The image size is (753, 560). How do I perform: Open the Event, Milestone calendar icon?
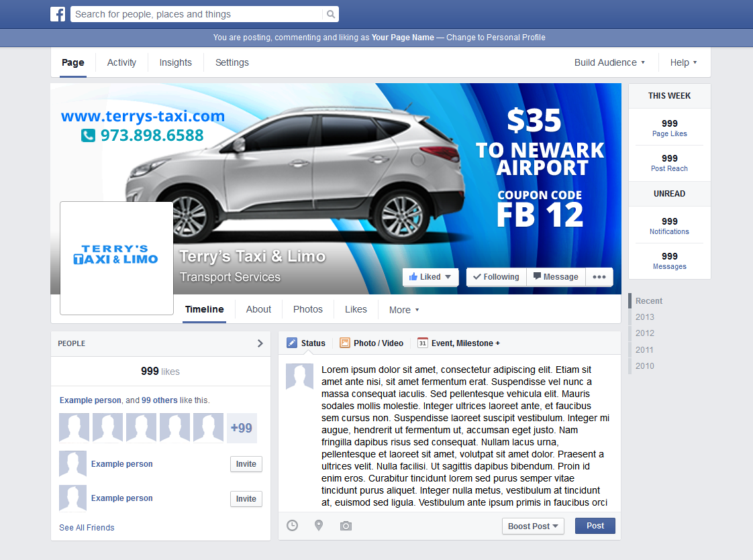pyautogui.click(x=423, y=343)
